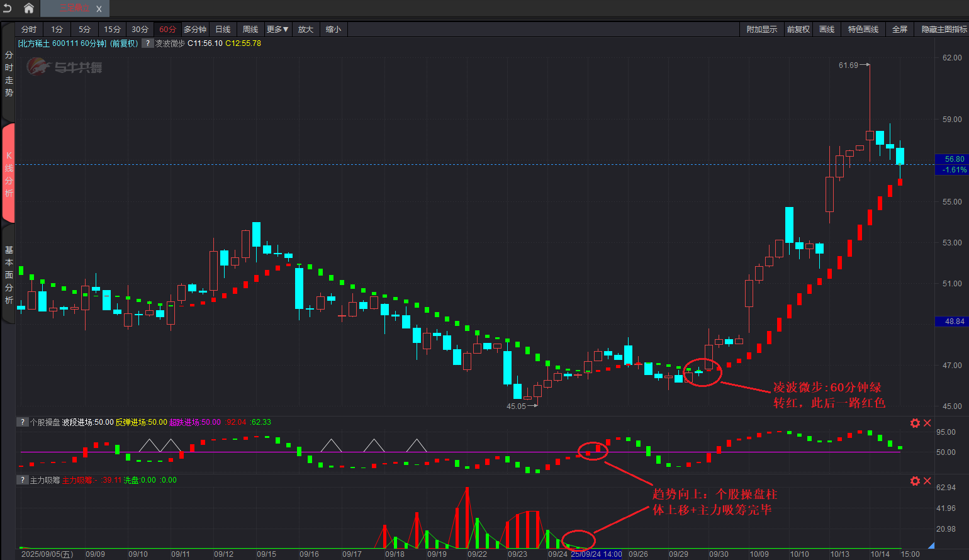Open the 附加显示 options menu
This screenshot has width=969, height=560.
pos(761,30)
